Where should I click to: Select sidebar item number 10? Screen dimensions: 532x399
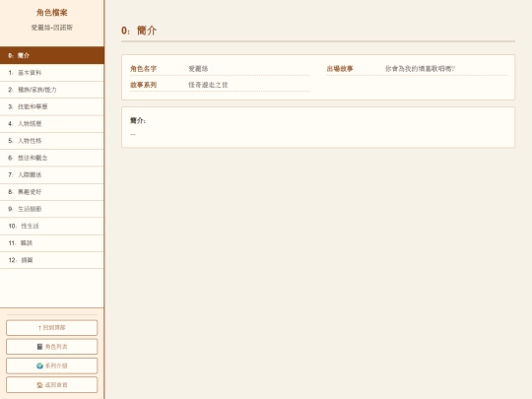52,226
